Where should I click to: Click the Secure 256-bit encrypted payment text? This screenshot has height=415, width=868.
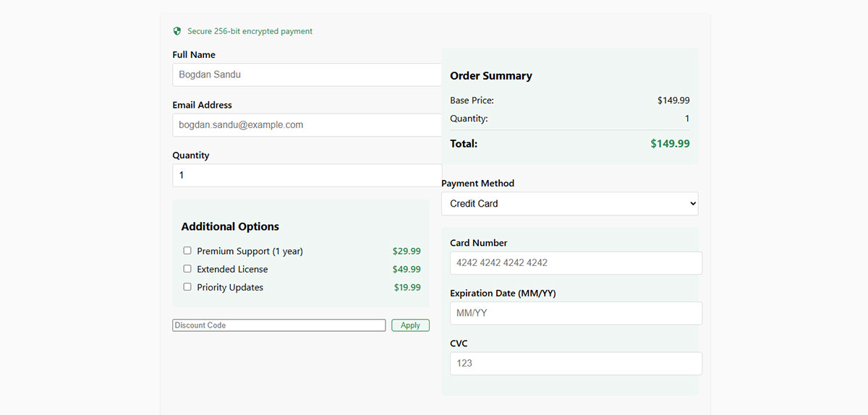pyautogui.click(x=250, y=31)
